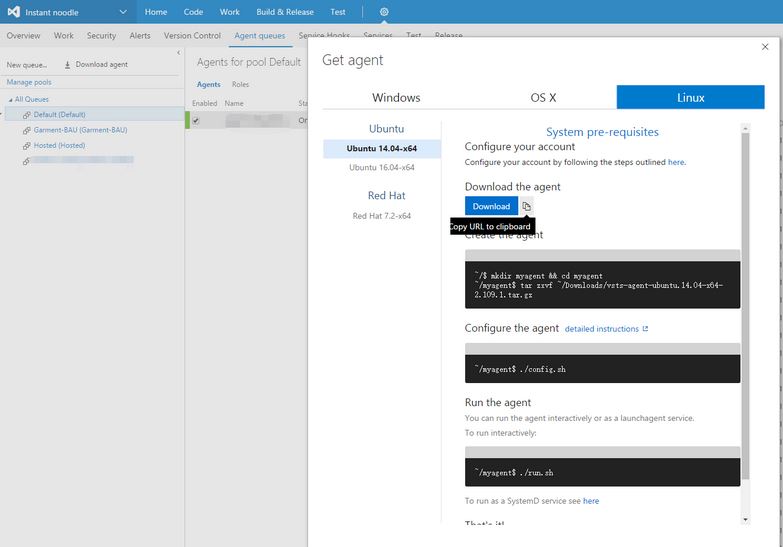
Task: Open the Home menu
Action: tap(156, 12)
